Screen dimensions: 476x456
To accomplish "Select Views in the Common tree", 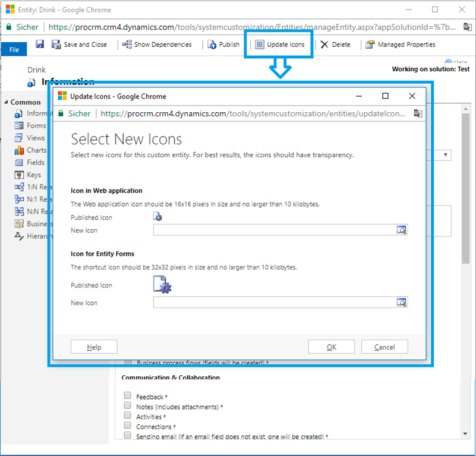I will 35,138.
